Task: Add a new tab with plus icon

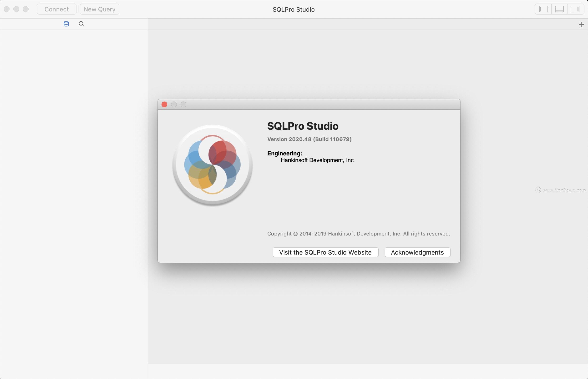Action: pyautogui.click(x=581, y=25)
